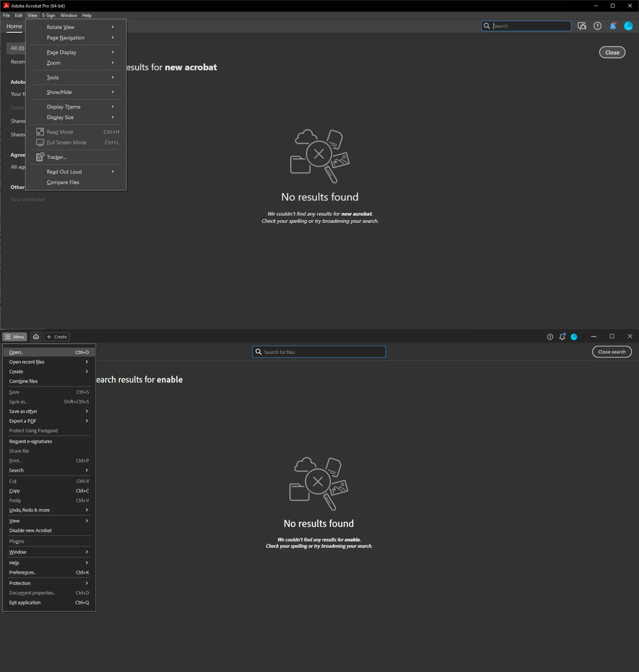Click the Search field in the top window
The width and height of the screenshot is (639, 672).
[526, 26]
